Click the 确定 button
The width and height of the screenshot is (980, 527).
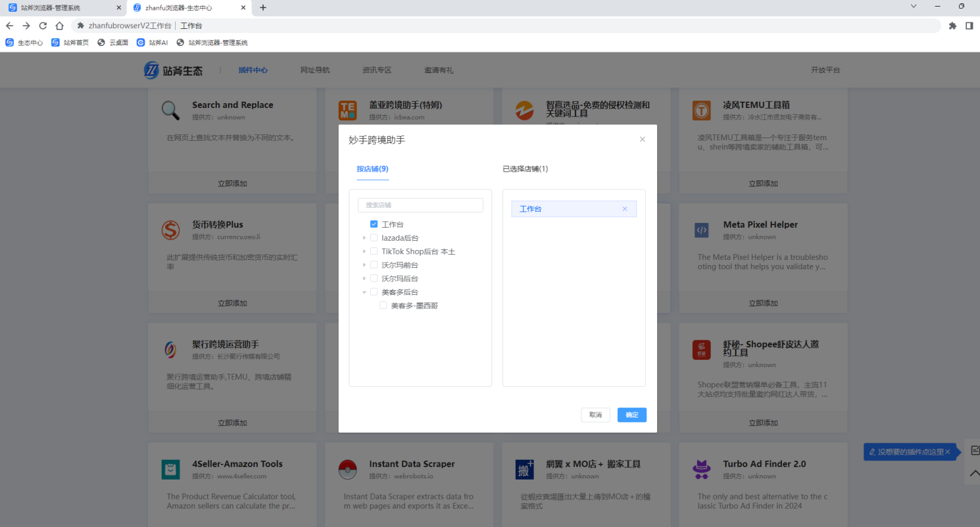[x=632, y=415]
